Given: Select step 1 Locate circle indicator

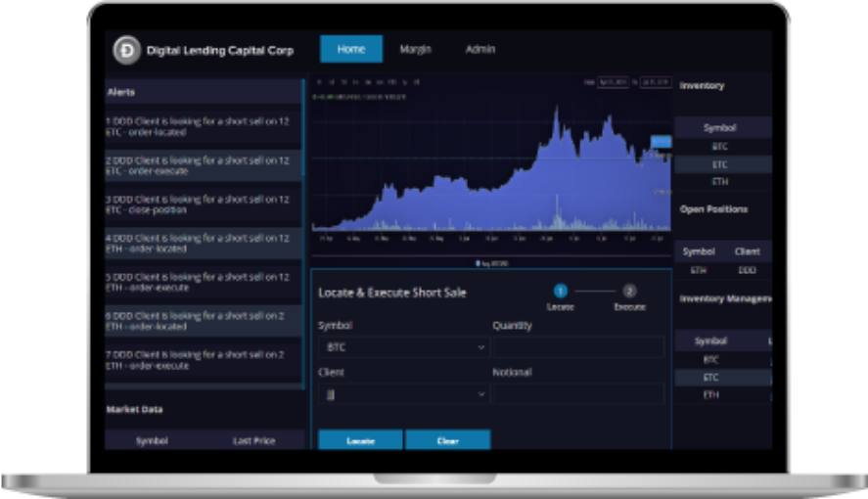Looking at the screenshot, I should tap(561, 291).
